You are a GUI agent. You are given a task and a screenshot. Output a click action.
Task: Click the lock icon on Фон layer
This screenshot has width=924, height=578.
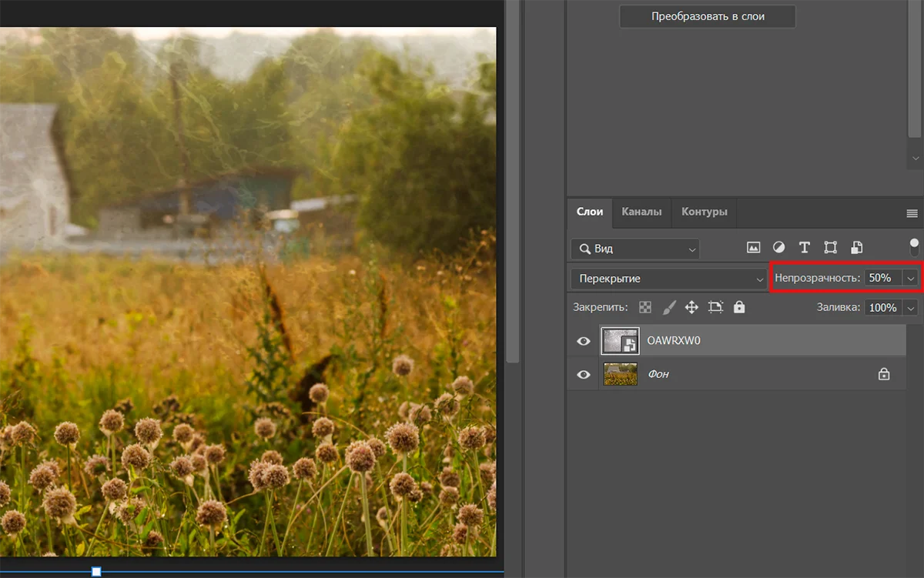pyautogui.click(x=884, y=375)
